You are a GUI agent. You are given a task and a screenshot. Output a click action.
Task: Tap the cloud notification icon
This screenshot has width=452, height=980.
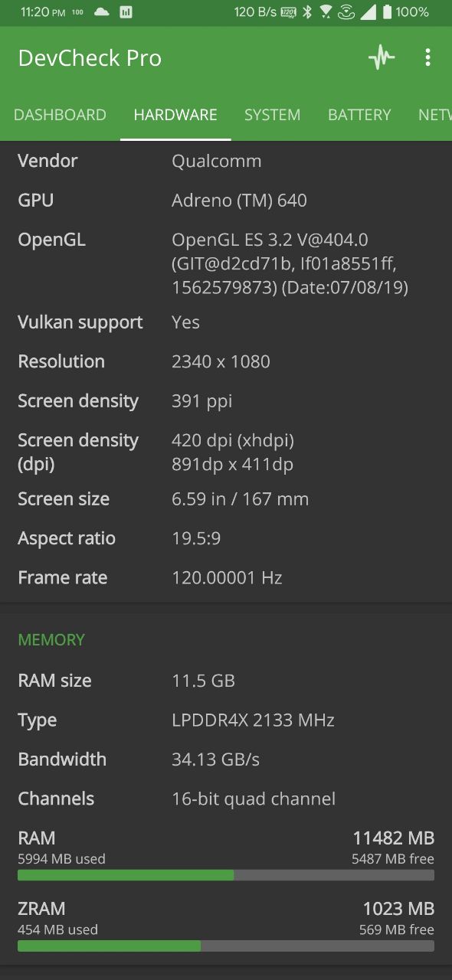pos(101,12)
